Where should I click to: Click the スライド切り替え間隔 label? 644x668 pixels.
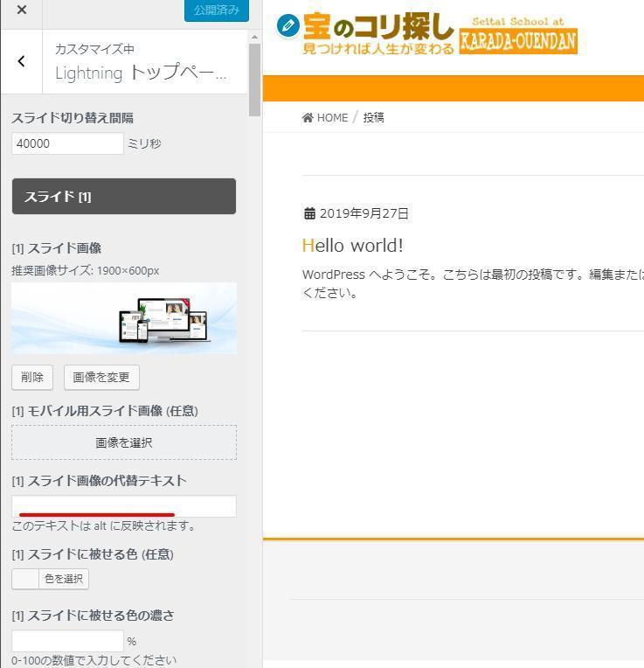tap(73, 118)
